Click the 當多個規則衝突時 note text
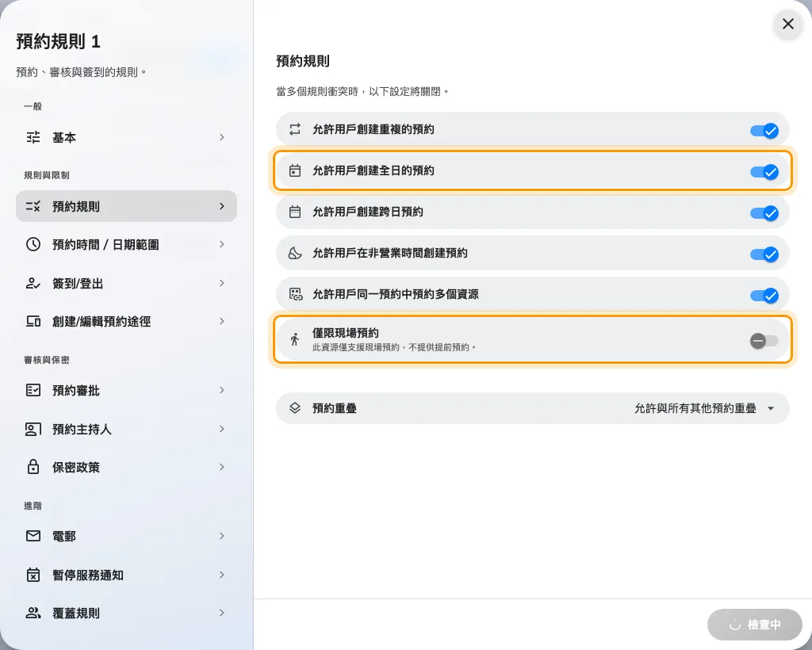The height and width of the screenshot is (650, 812). [362, 92]
